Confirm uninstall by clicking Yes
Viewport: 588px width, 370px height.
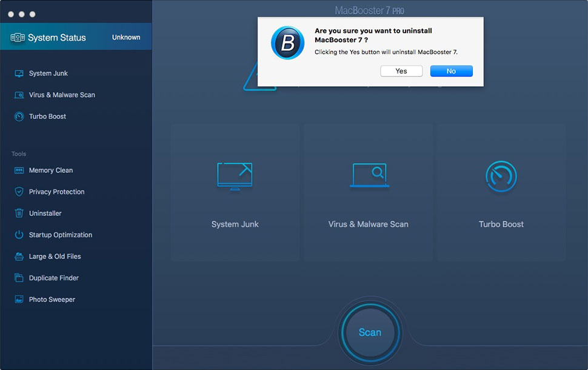click(401, 70)
